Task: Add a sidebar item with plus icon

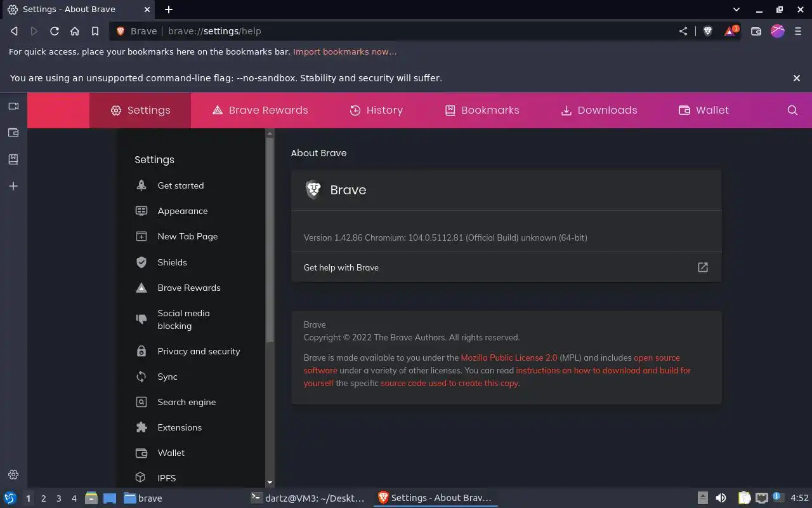Action: click(x=13, y=186)
